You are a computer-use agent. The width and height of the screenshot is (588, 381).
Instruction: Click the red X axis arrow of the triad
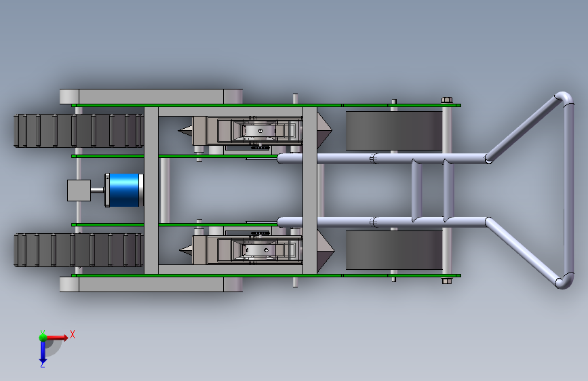click(57, 338)
